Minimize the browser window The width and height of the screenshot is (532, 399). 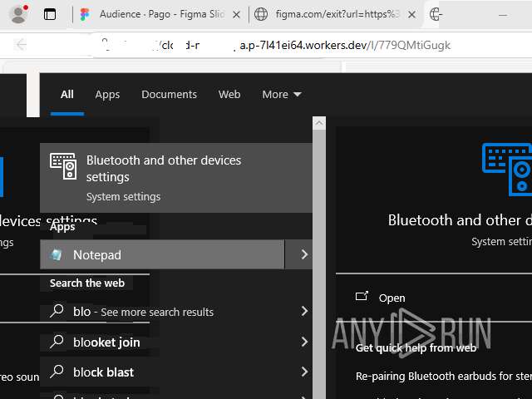pos(503,15)
